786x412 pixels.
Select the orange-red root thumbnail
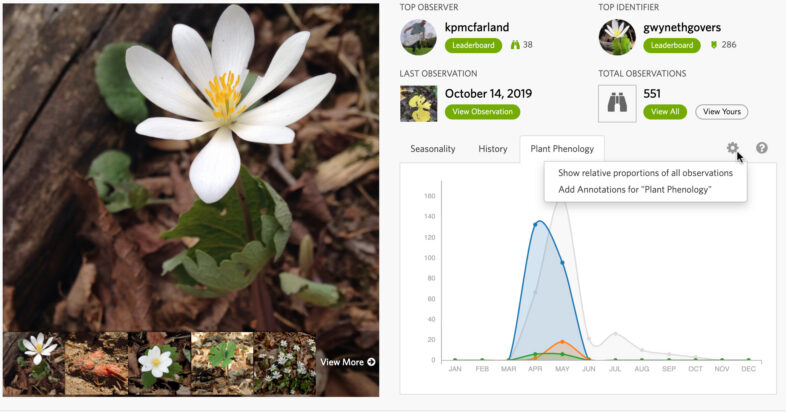(x=96, y=362)
